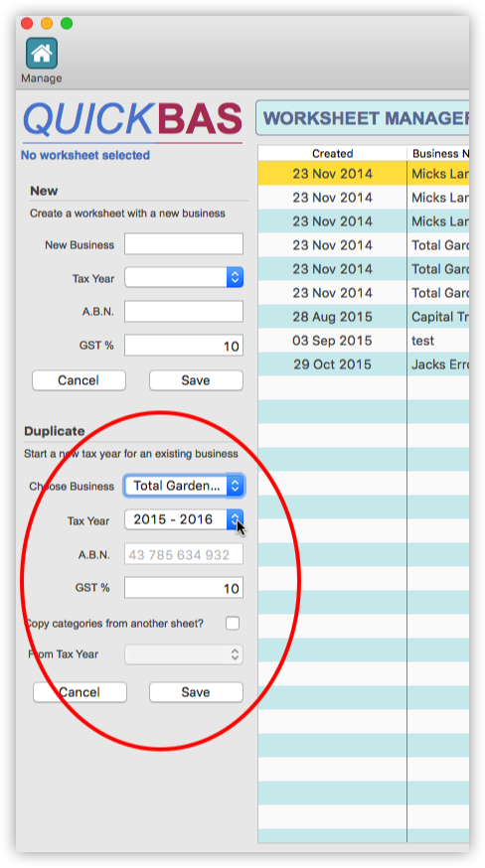Minimize the window with yellow button
Viewport: 485px width, 868px height.
(47, 23)
